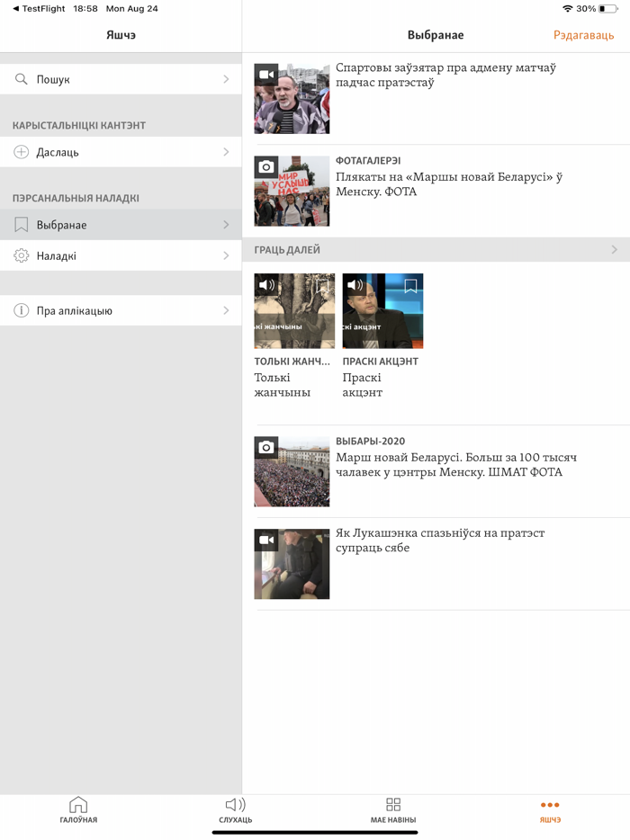The image size is (630, 840).
Task: Tap the speaker icon in Слухаць tab
Action: click(236, 804)
